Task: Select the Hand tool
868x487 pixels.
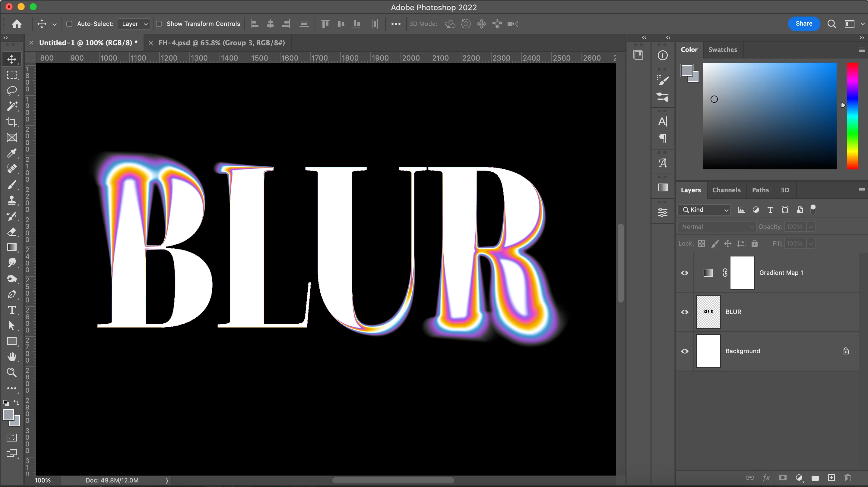Action: coord(12,357)
